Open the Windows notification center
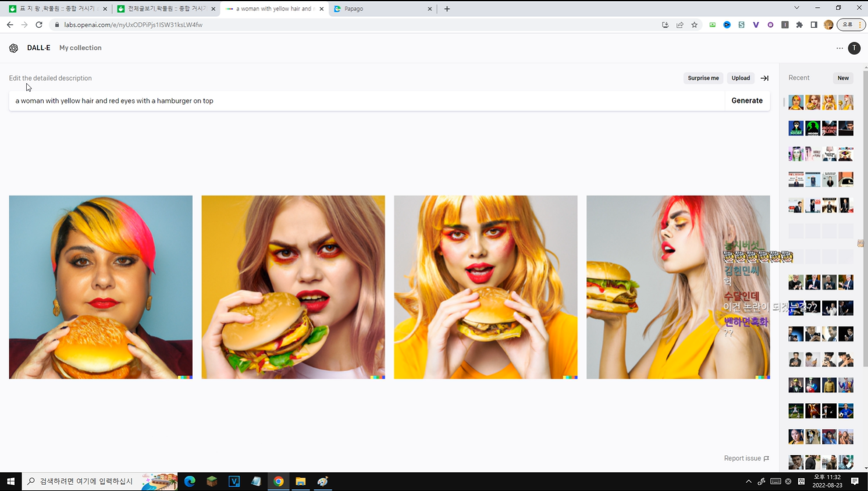868x491 pixels. click(855, 481)
